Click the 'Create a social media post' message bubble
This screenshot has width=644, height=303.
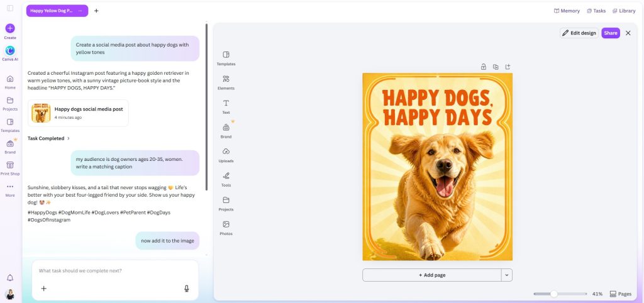135,48
